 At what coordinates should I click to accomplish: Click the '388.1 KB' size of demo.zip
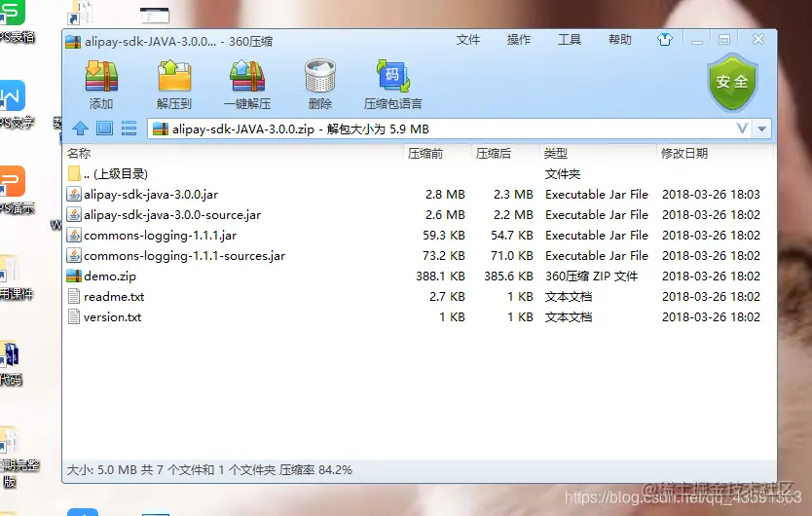pyautogui.click(x=440, y=276)
